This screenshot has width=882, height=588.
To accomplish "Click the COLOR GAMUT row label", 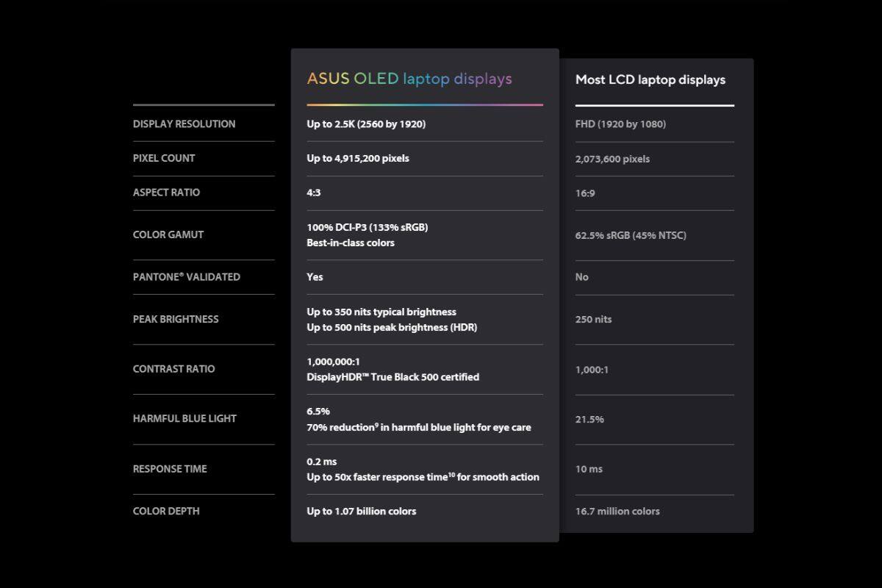I will [x=168, y=234].
